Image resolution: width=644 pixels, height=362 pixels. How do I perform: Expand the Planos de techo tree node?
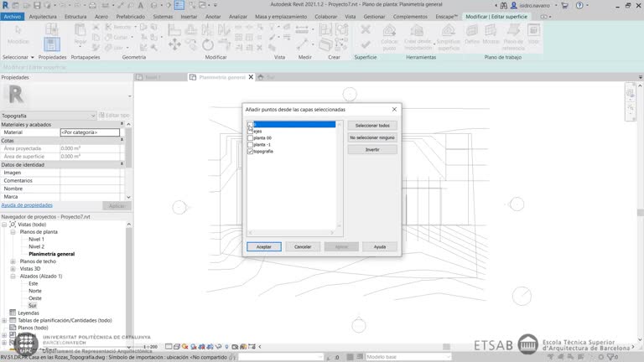(x=13, y=261)
